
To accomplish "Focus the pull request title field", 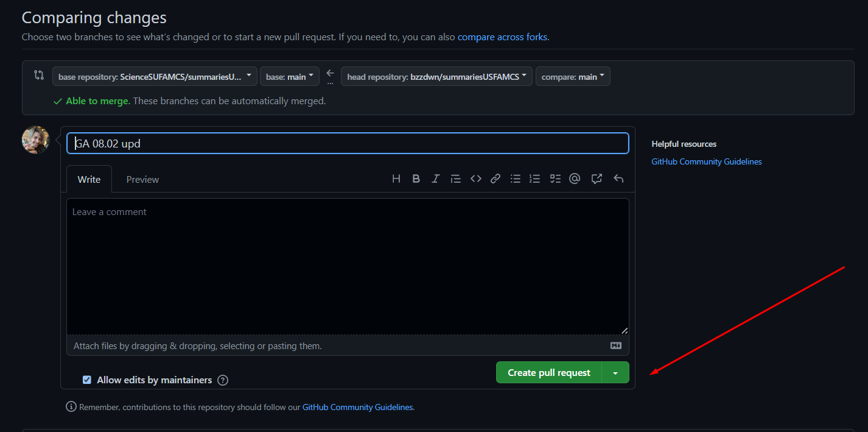I will pos(348,143).
